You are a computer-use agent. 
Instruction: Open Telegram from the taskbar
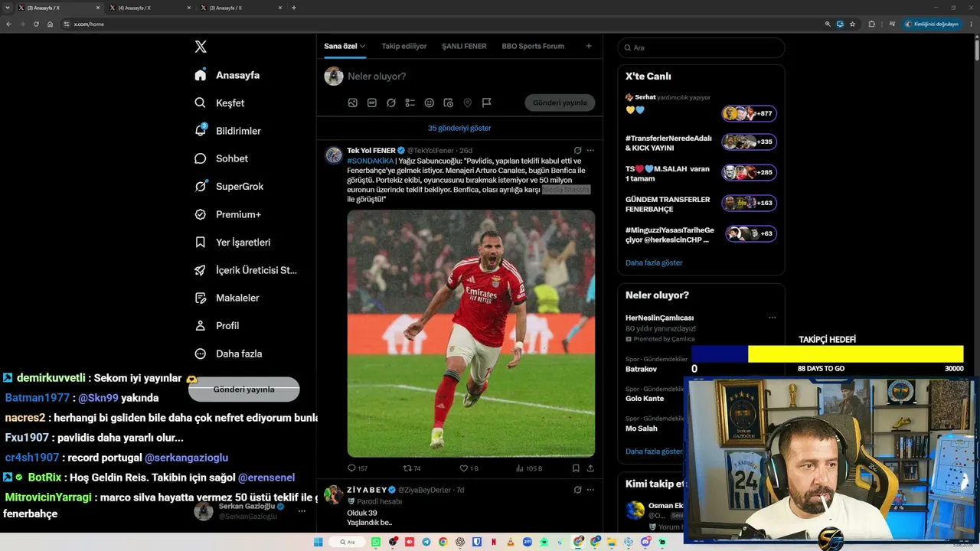coord(426,542)
